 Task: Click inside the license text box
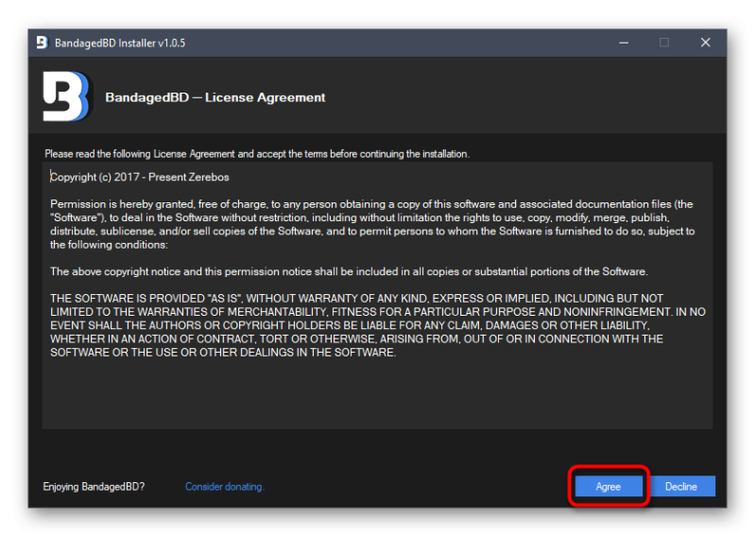377,295
